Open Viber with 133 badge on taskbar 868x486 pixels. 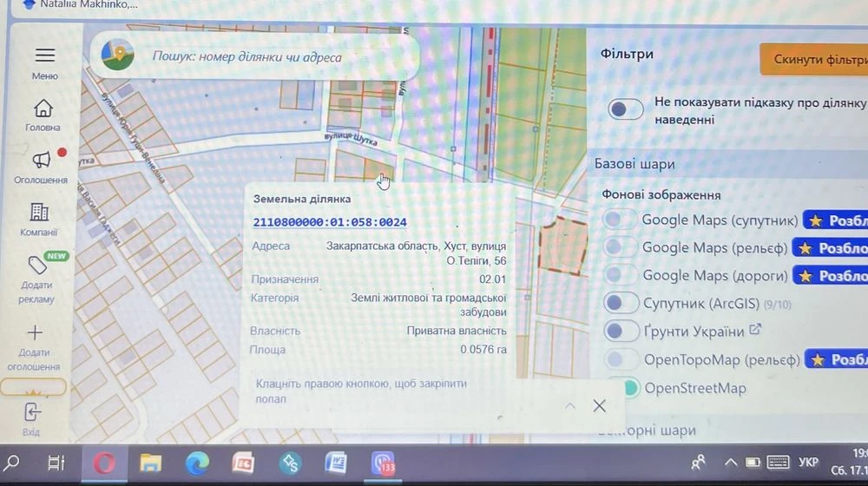click(x=383, y=463)
